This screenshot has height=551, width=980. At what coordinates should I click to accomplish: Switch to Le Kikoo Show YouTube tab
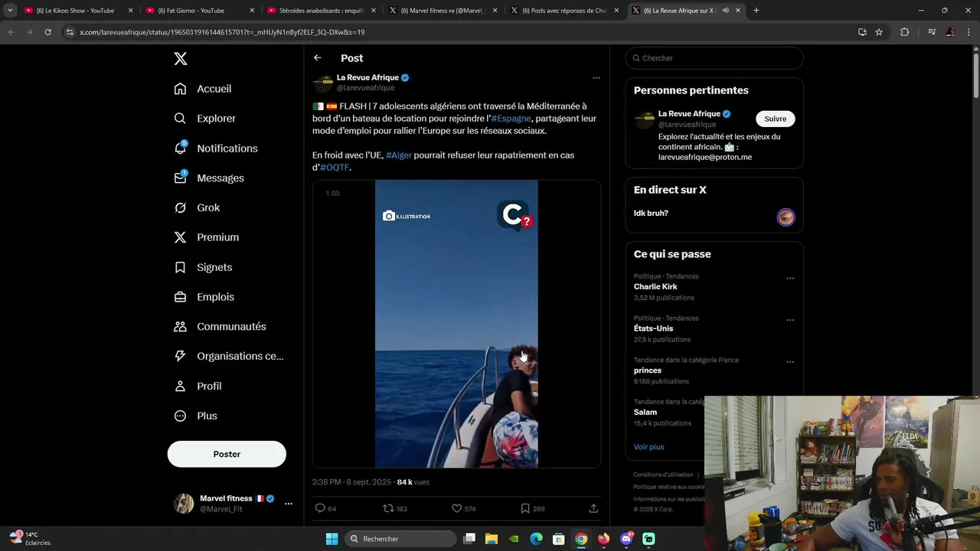[77, 11]
